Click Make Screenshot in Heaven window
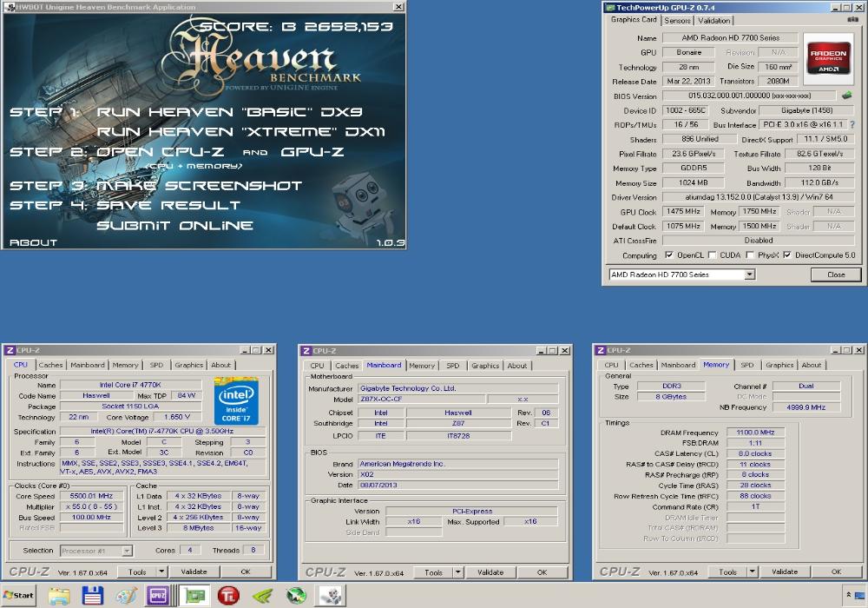Image resolution: width=868 pixels, height=608 pixels. (x=200, y=186)
